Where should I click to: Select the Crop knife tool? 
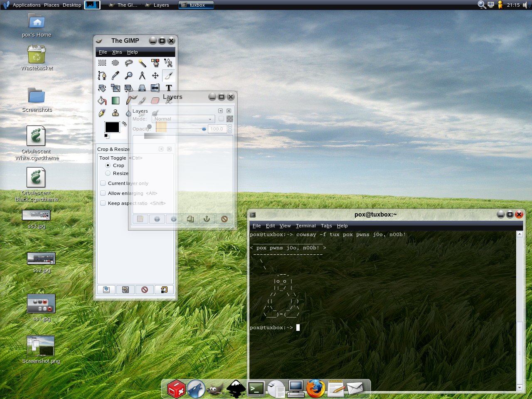click(x=168, y=75)
